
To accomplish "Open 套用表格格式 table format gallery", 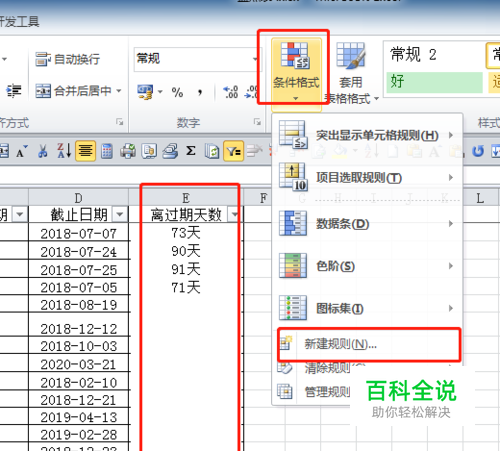I will pyautogui.click(x=351, y=73).
